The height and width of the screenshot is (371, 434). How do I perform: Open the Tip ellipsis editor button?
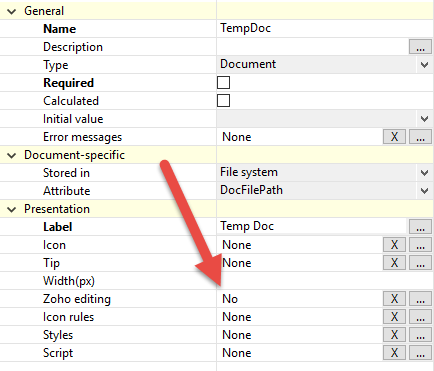tap(420, 263)
